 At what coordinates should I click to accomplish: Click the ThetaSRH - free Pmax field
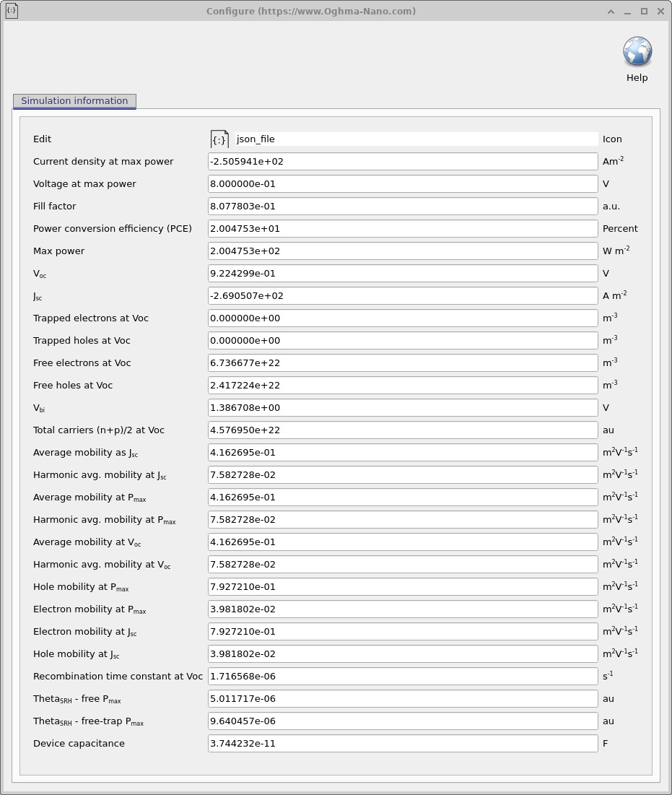(403, 698)
